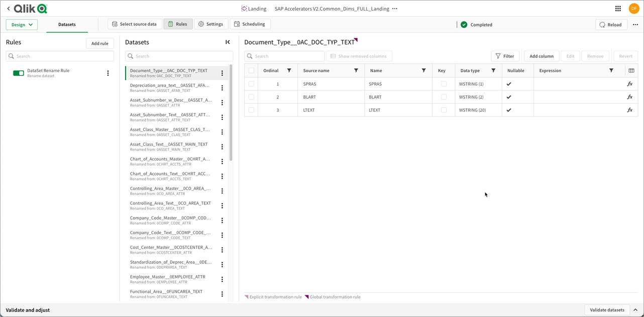Screen dimensions: 644x317
Task: Open the expression editor for the LTEXT row
Action: coord(630,110)
